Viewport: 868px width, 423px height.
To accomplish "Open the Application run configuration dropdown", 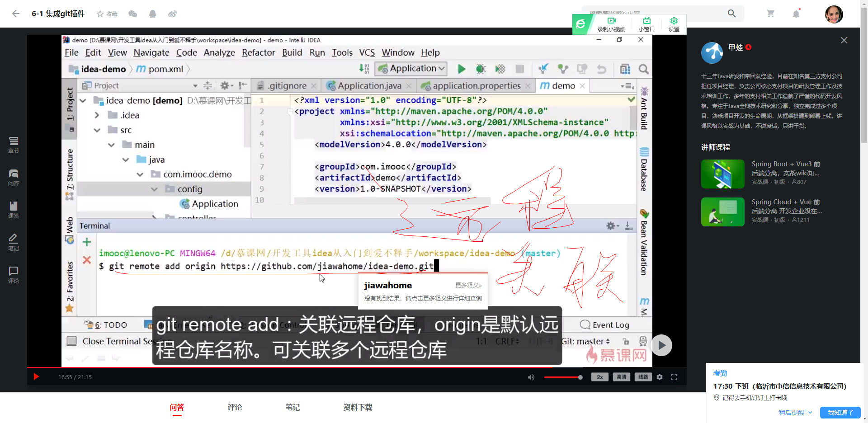I will [x=411, y=69].
